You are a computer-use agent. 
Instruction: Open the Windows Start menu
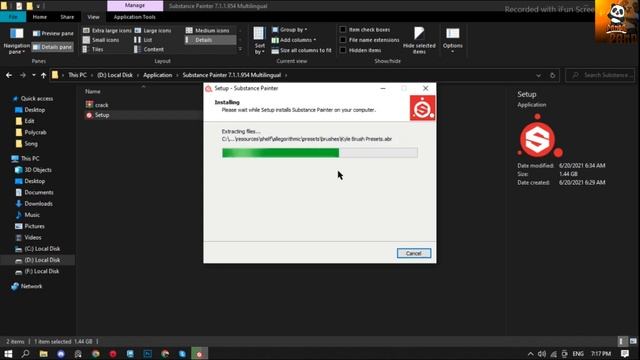tap(8, 353)
